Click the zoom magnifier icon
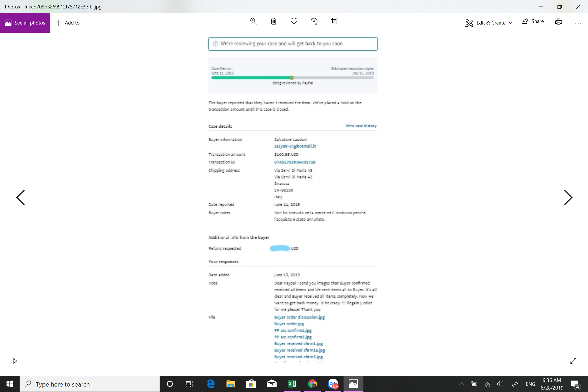This screenshot has height=392, width=588. 253,22
